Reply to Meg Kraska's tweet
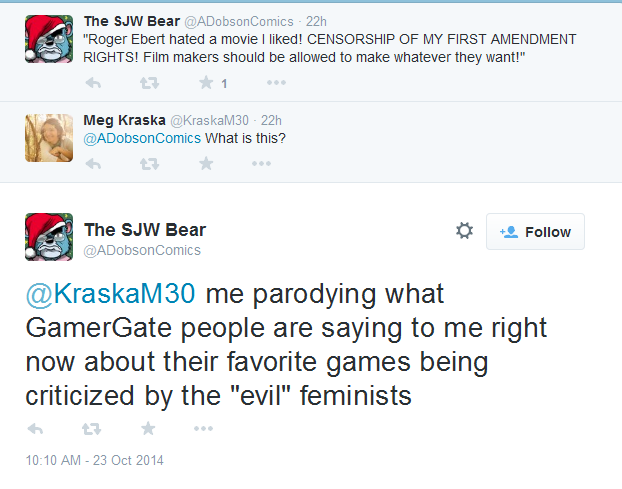The height and width of the screenshot is (489, 622). coord(93,163)
